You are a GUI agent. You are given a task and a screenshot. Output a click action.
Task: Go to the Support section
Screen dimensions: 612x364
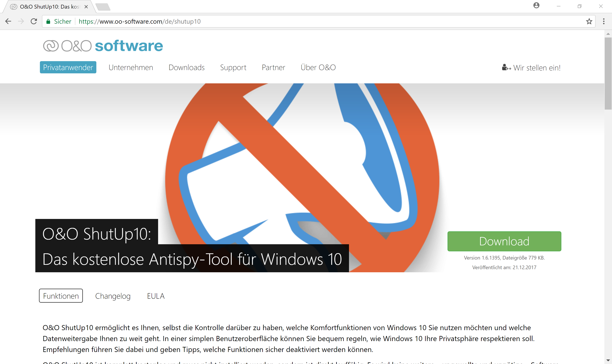coord(233,68)
